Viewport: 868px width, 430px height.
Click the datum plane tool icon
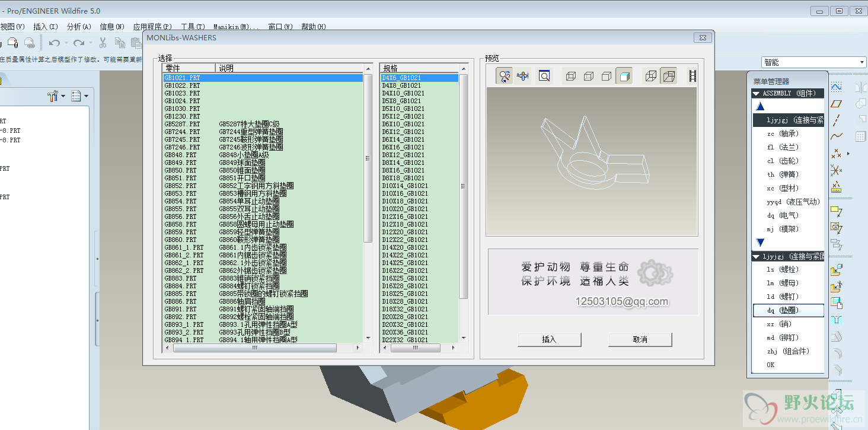[837, 103]
